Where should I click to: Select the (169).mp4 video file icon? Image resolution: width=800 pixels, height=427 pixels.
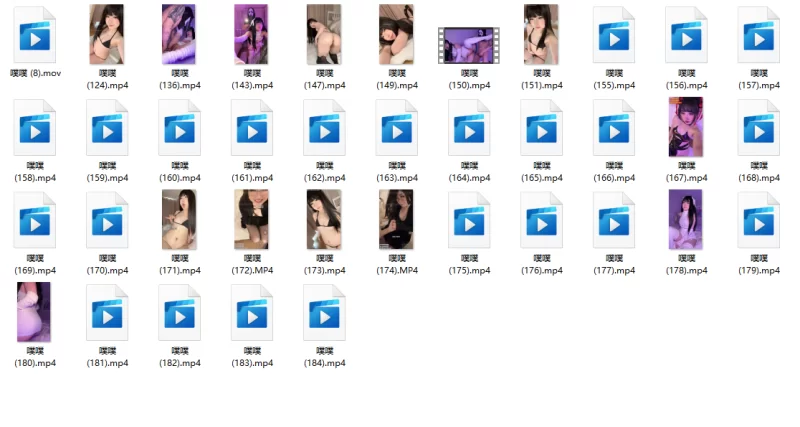35,220
